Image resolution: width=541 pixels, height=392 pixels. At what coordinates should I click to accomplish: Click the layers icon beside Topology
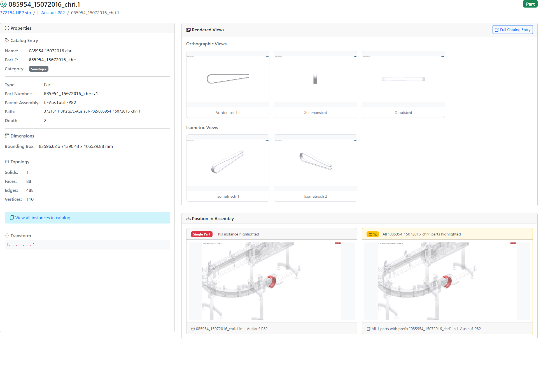pos(7,162)
